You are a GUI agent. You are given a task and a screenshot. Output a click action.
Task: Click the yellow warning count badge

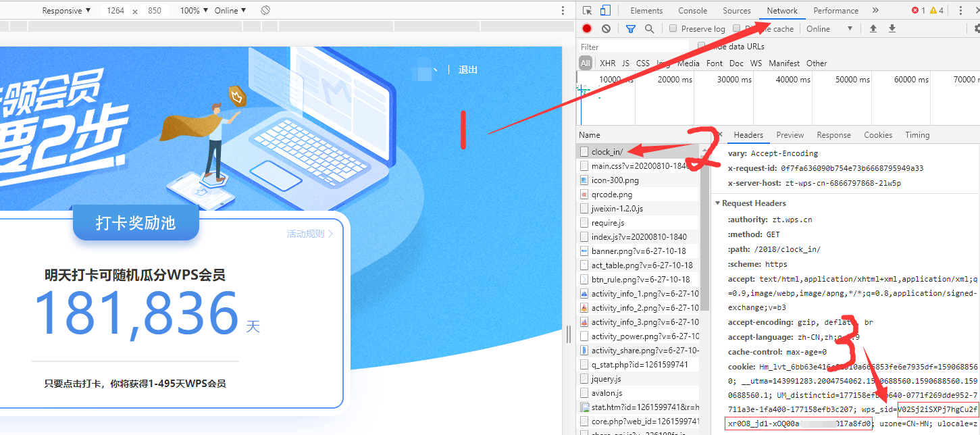click(x=936, y=10)
